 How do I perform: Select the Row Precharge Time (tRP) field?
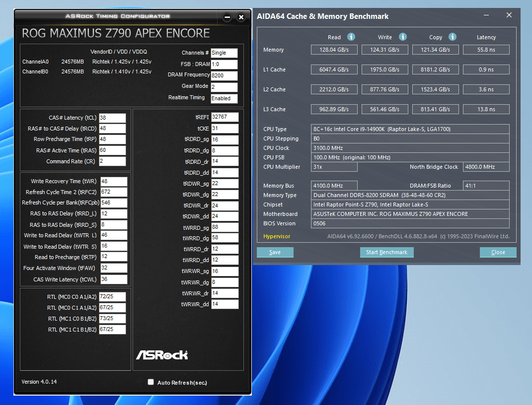point(112,139)
